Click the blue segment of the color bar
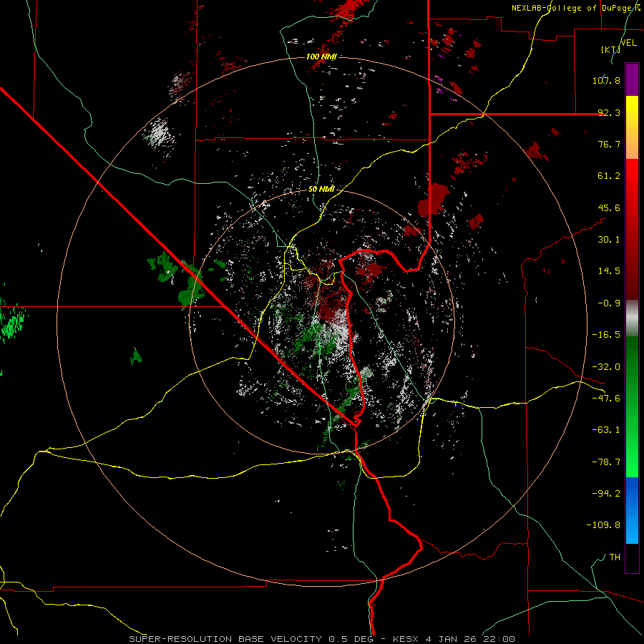 (x=632, y=510)
